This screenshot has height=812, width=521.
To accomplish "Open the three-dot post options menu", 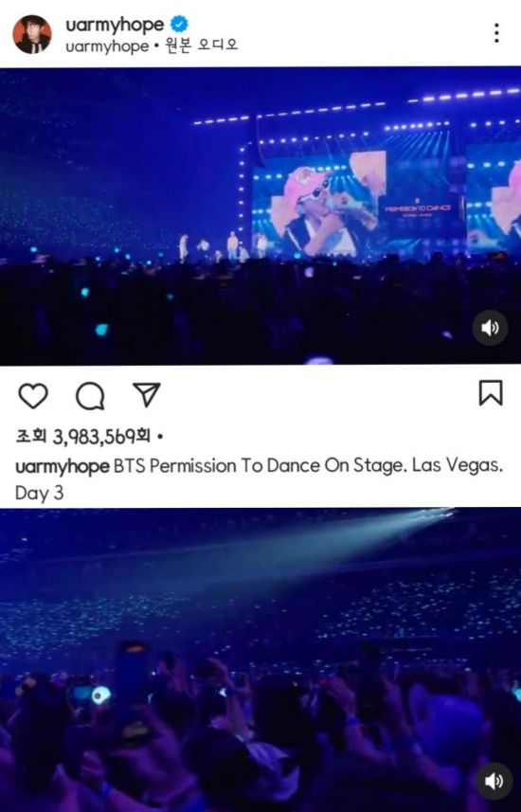I will 496,33.
